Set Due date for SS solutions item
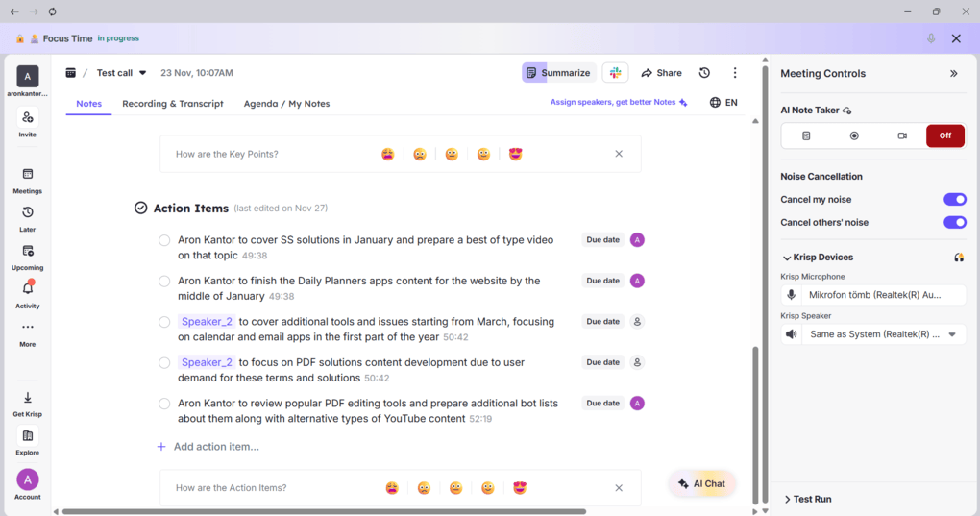Screen dimensions: 980x516 click(602, 240)
